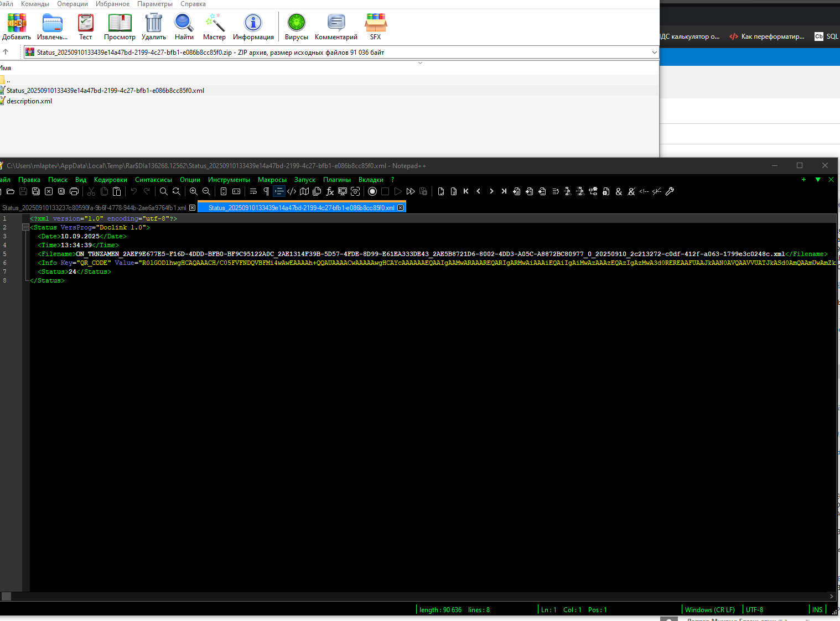This screenshot has height=621, width=840.
Task: Click Notepad++ horizontal scrollbar thumb
Action: [7, 596]
